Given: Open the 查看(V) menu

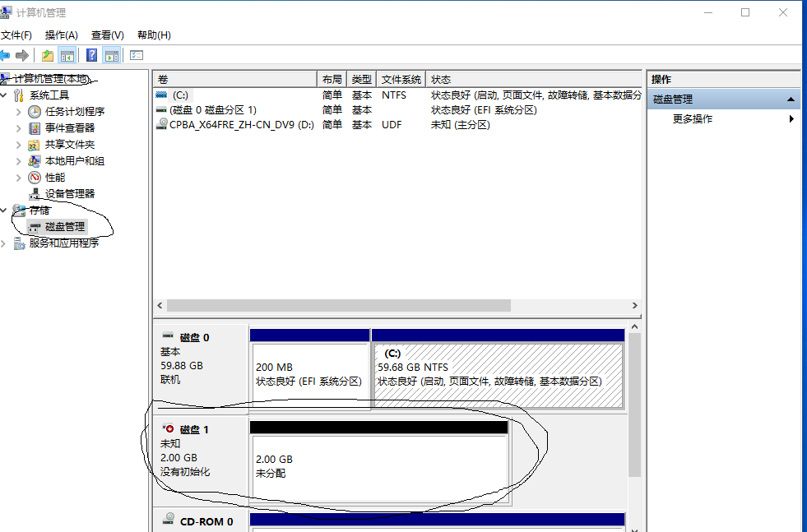Looking at the screenshot, I should (x=108, y=35).
